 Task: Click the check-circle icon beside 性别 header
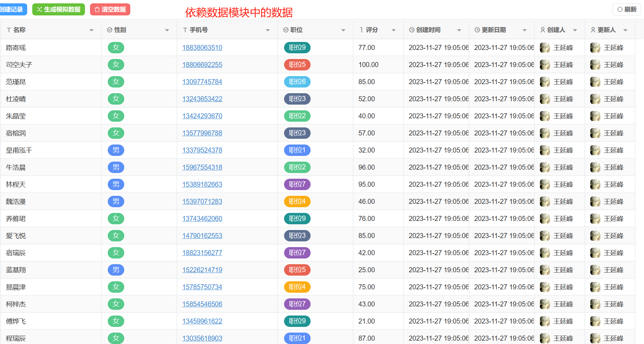(x=109, y=30)
